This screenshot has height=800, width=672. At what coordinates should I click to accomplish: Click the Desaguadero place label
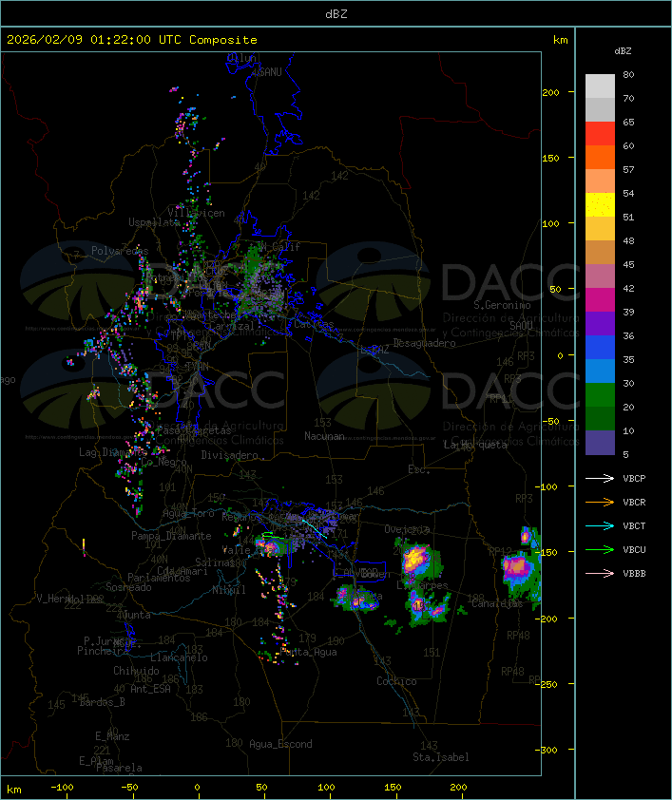(x=424, y=343)
